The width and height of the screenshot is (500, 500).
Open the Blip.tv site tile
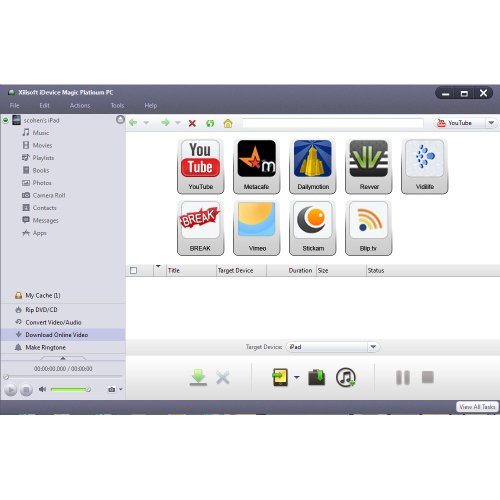pyautogui.click(x=369, y=228)
